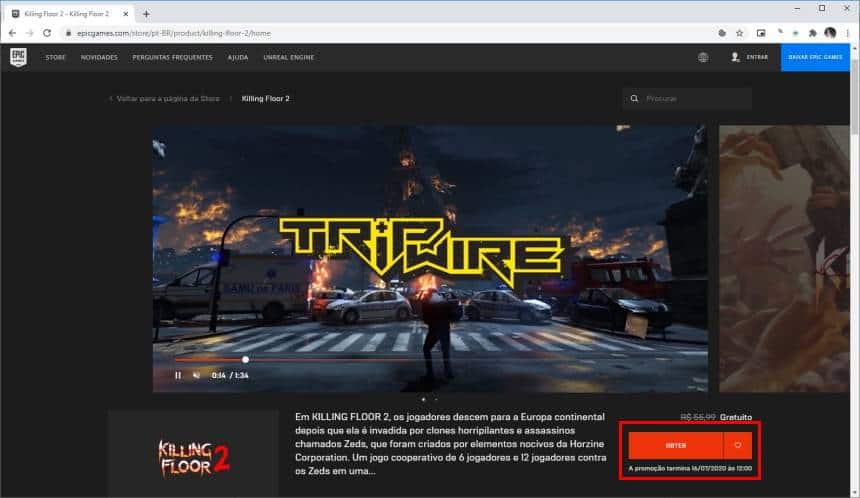Open the AJUDA help link
The height and width of the screenshot is (498, 860).
(238, 58)
